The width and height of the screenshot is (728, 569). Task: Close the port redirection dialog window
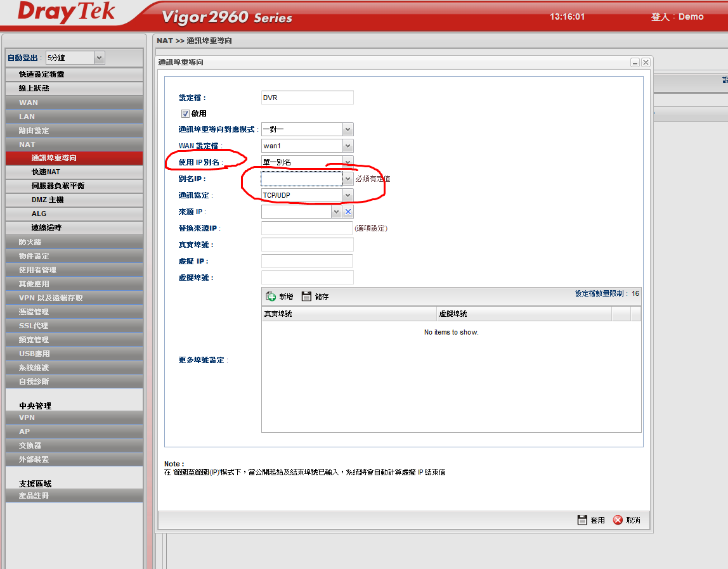pyautogui.click(x=646, y=63)
